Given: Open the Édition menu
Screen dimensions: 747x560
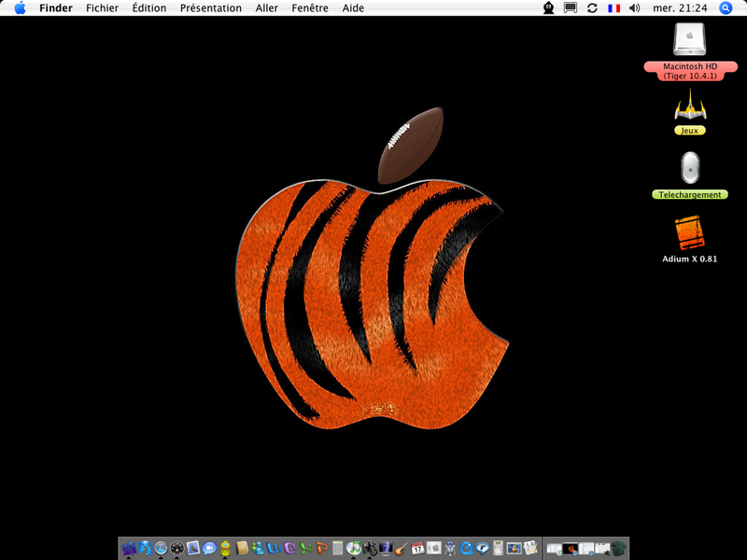Looking at the screenshot, I should click(149, 8).
